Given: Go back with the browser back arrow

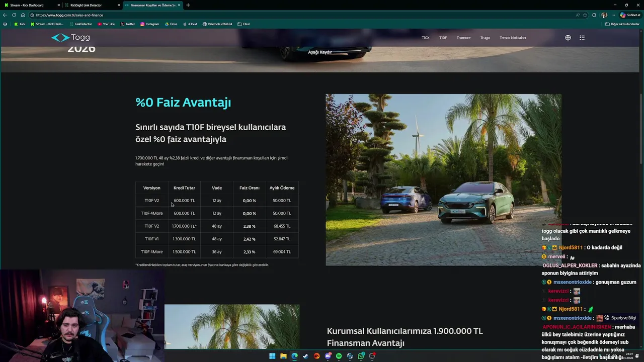Looking at the screenshot, I should 5,15.
